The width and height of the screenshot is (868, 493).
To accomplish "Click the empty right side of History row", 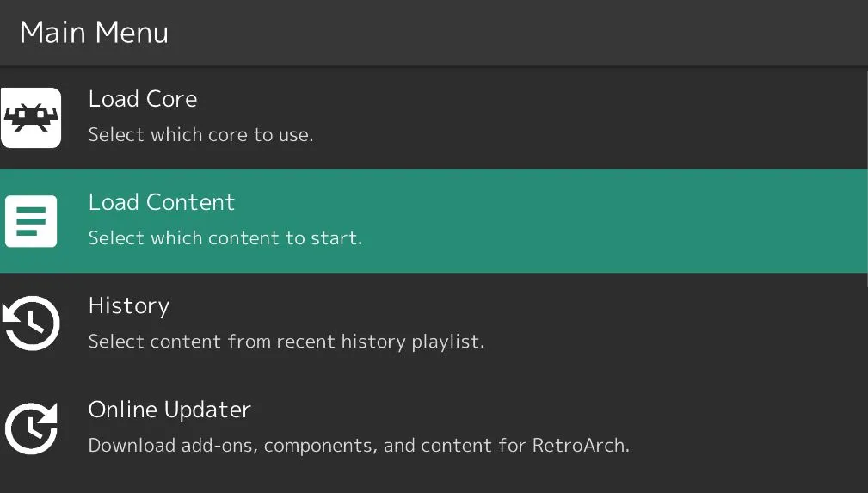I will pyautogui.click(x=688, y=324).
